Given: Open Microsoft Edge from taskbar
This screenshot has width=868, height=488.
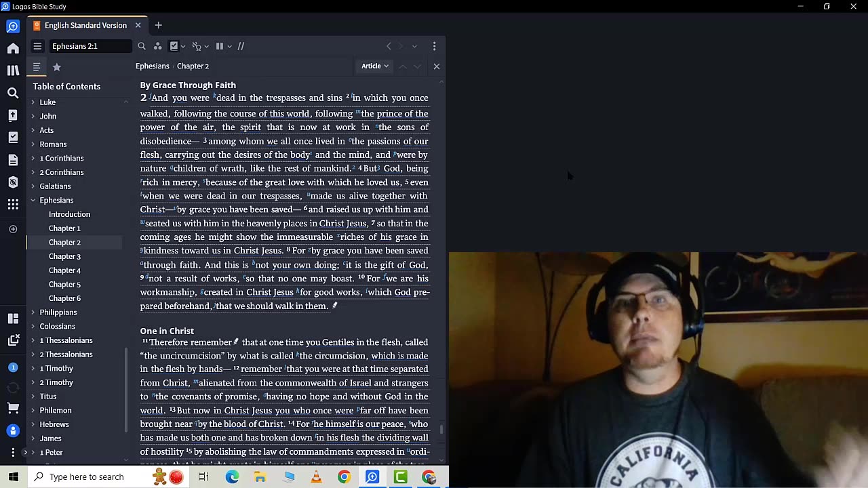Looking at the screenshot, I should tap(232, 477).
